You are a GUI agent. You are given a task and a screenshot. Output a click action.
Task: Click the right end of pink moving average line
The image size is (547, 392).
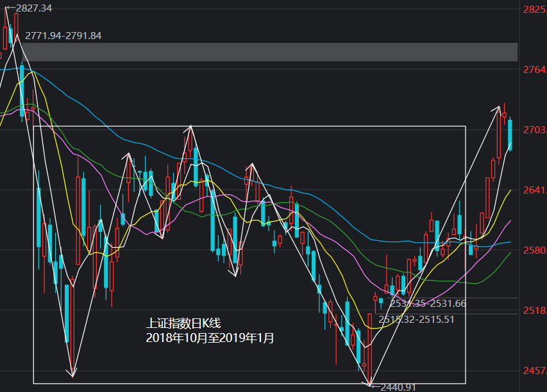pos(510,220)
